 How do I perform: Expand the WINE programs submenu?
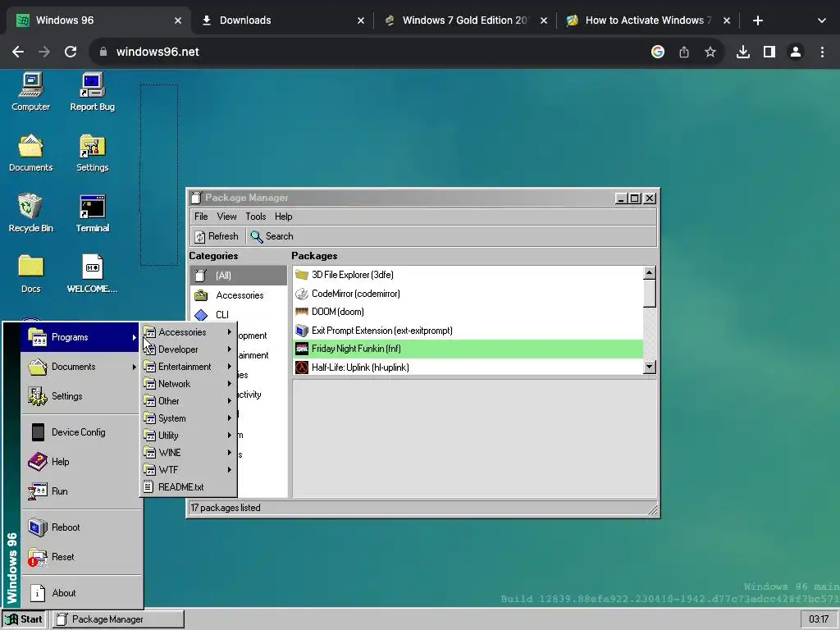click(189, 453)
